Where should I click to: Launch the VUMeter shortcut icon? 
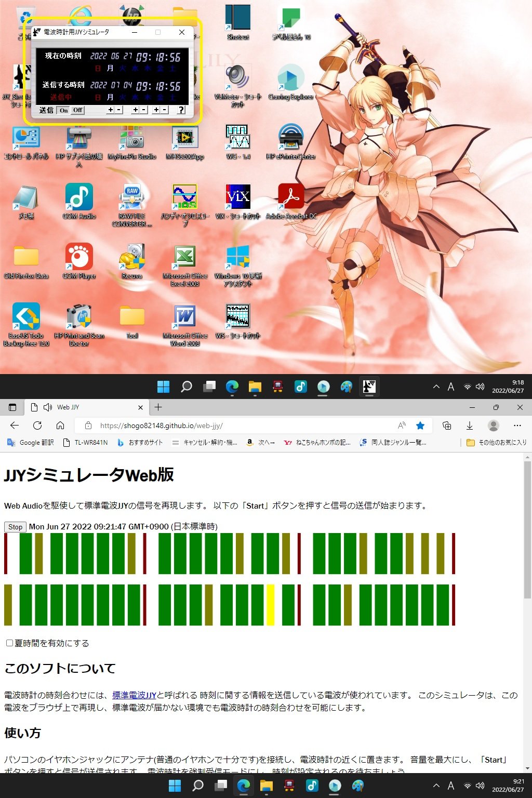click(238, 85)
